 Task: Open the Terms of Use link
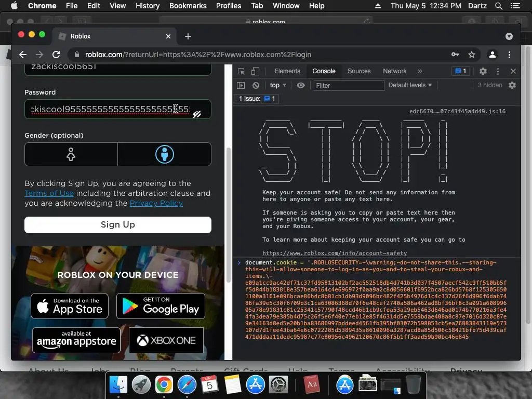(x=49, y=193)
